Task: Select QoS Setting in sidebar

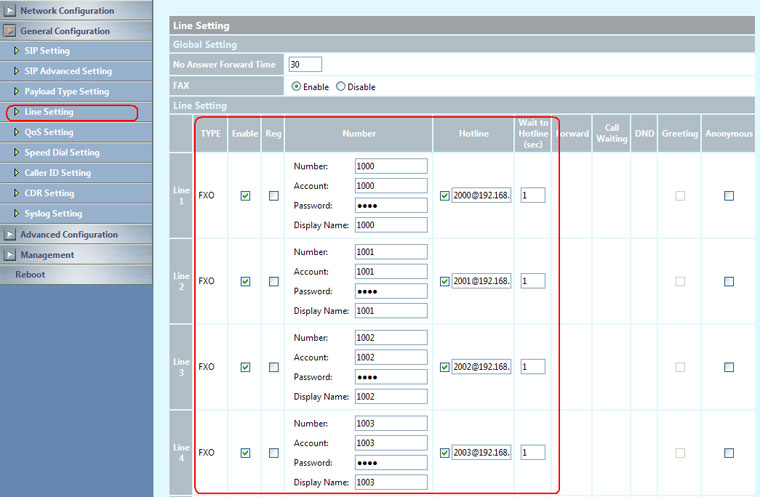Action: pyautogui.click(x=49, y=132)
